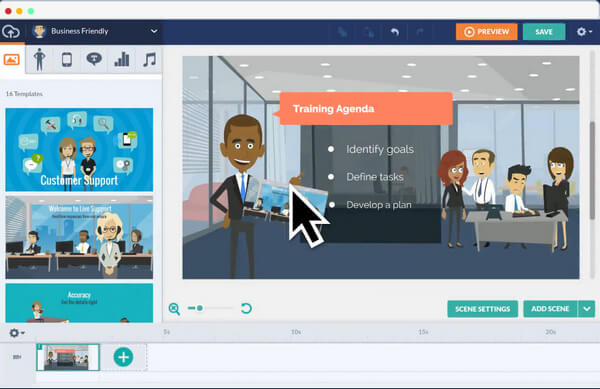Image resolution: width=600 pixels, height=389 pixels.
Task: Open the top-right settings gear menu
Action: click(x=584, y=32)
